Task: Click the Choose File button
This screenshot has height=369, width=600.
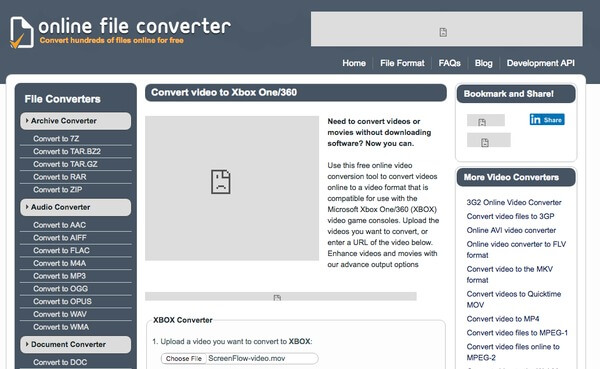Action: [x=184, y=359]
